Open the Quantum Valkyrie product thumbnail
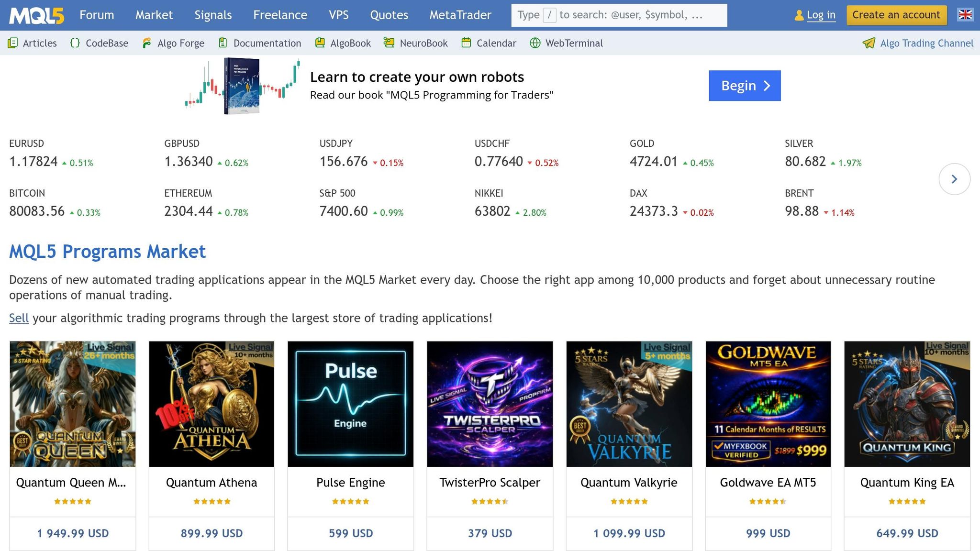The height and width of the screenshot is (551, 980). click(629, 404)
